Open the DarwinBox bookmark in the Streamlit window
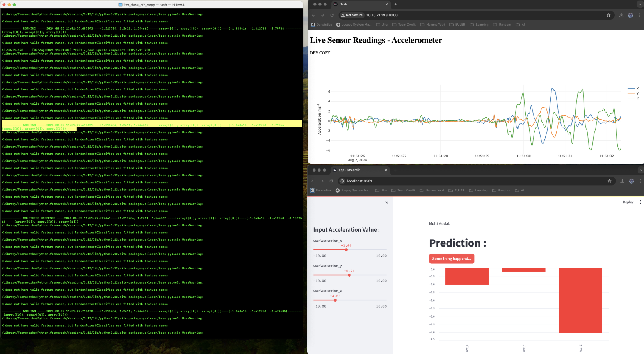Viewport: 644px width, 354px height. 321,190
